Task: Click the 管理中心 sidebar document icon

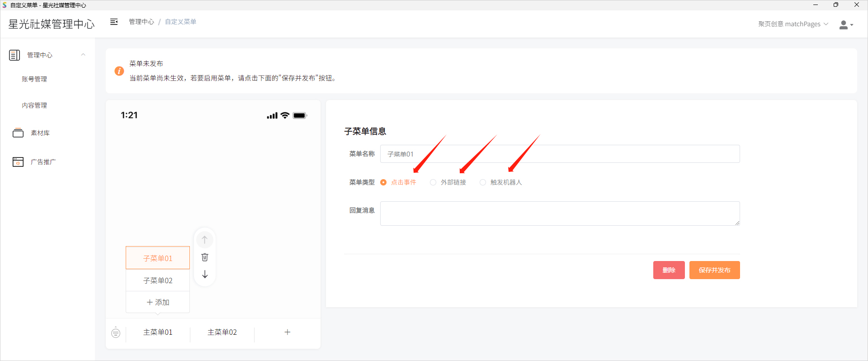Action: (14, 55)
